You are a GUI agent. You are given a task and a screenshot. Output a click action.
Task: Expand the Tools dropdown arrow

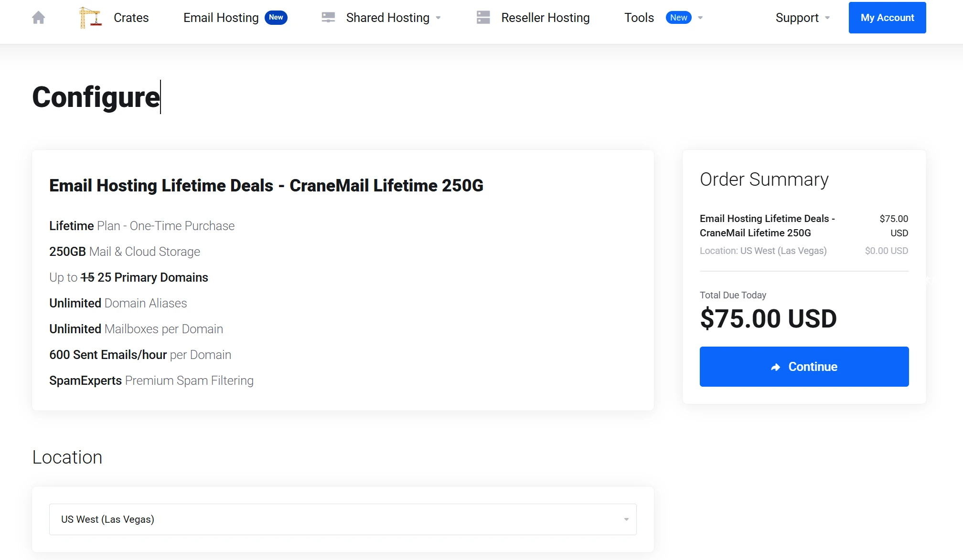700,18
